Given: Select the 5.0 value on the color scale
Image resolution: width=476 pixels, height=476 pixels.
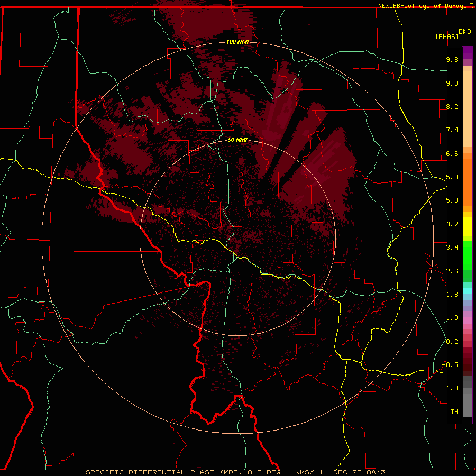Looking at the screenshot, I should 452,200.
